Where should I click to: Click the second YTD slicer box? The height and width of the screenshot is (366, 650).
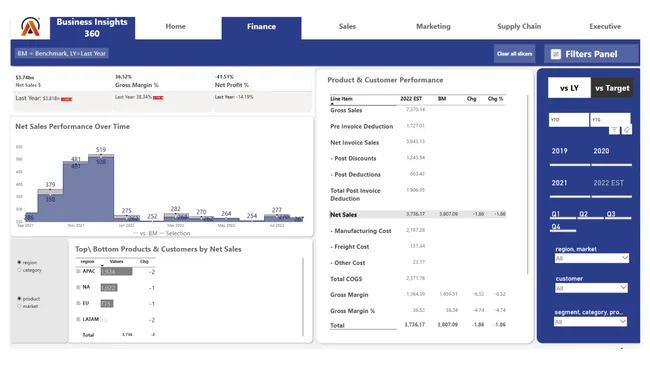click(610, 120)
